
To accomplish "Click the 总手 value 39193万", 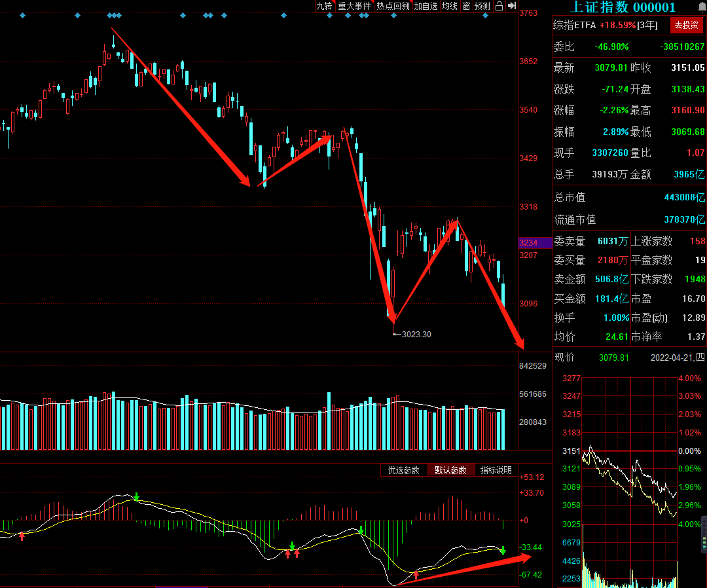I will (x=609, y=175).
